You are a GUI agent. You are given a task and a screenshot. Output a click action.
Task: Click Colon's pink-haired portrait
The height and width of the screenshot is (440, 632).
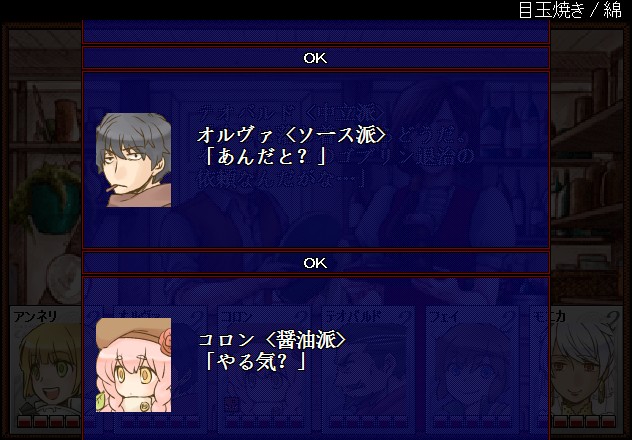click(133, 365)
